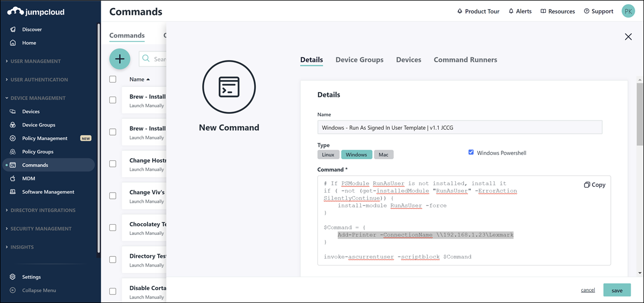This screenshot has height=303, width=644.
Task: Close the New Command panel
Action: tap(628, 36)
